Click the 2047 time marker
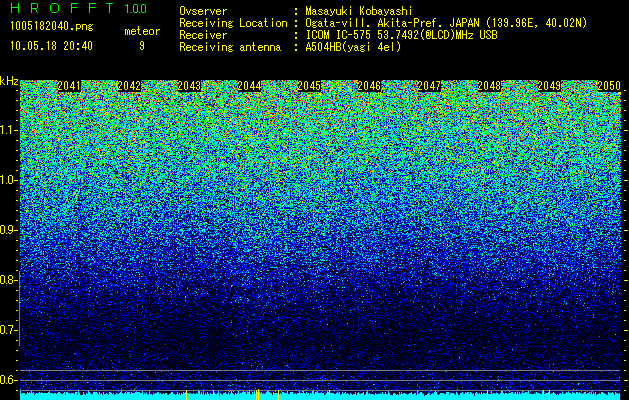 click(x=429, y=86)
